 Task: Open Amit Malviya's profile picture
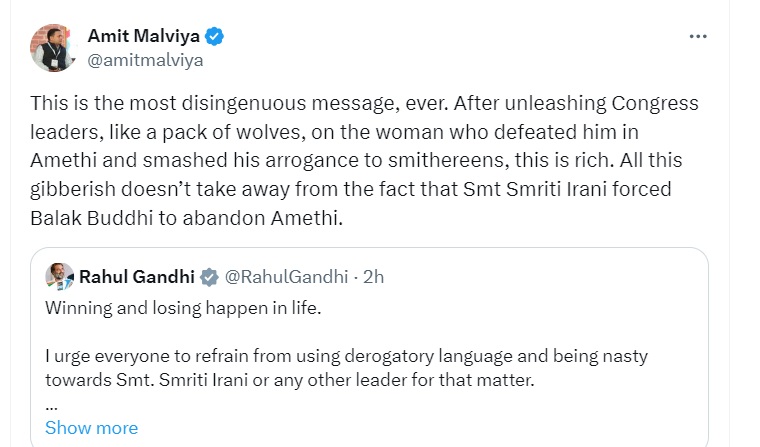[53, 47]
